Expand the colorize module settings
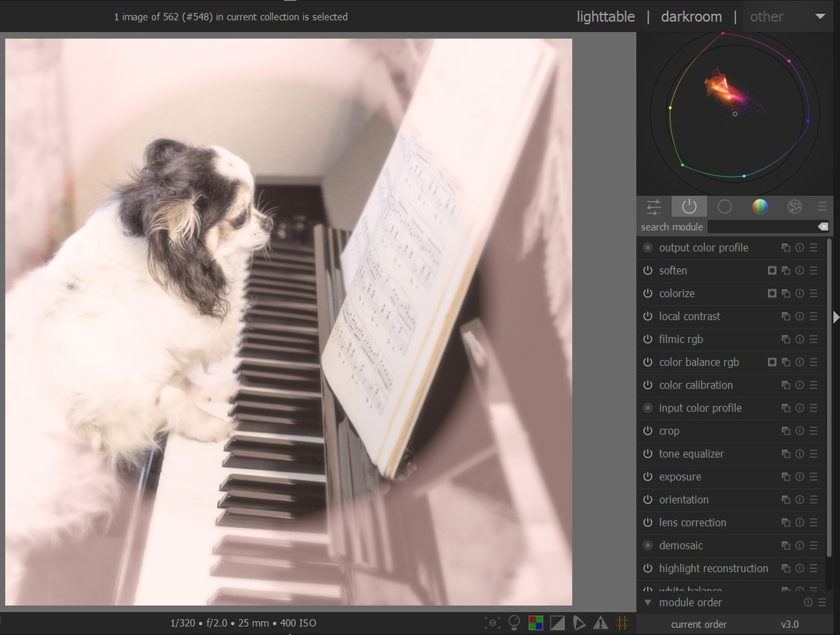The width and height of the screenshot is (840, 635). point(677,293)
